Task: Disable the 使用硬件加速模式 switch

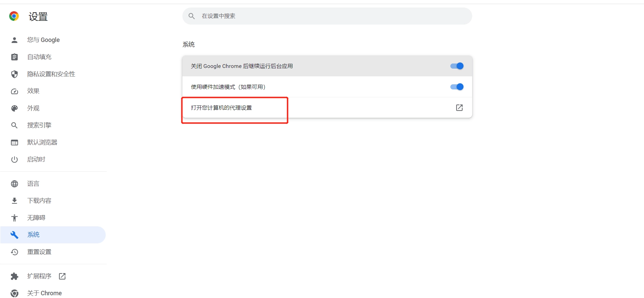Action: (457, 87)
